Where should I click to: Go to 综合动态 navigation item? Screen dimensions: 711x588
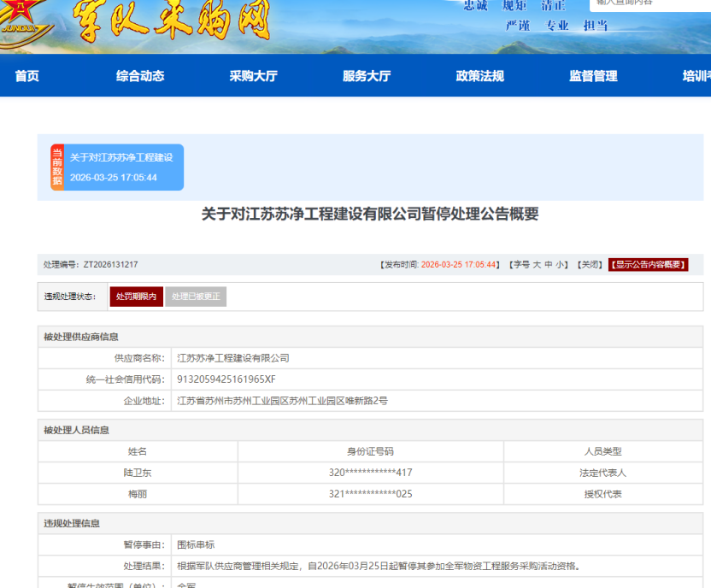coord(140,76)
